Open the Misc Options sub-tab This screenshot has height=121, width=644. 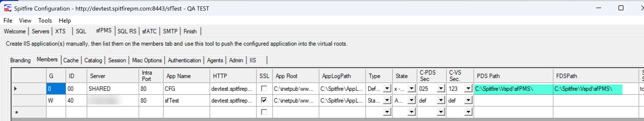(x=147, y=60)
